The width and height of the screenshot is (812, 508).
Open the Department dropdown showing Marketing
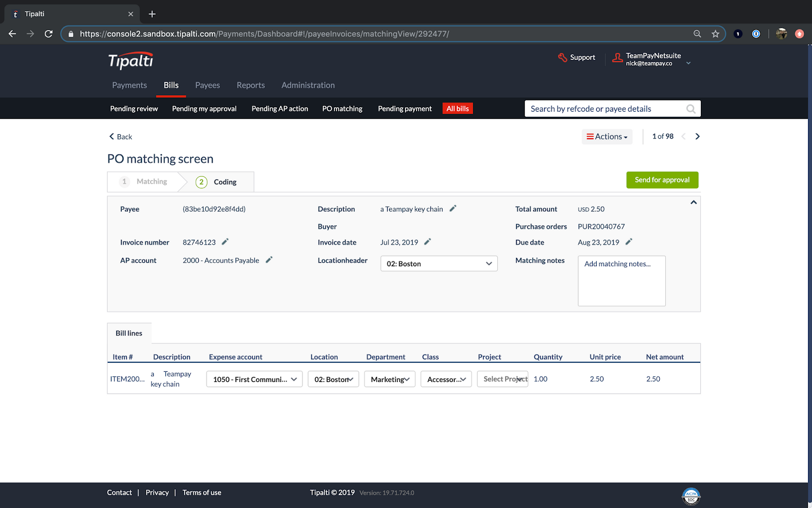point(390,379)
